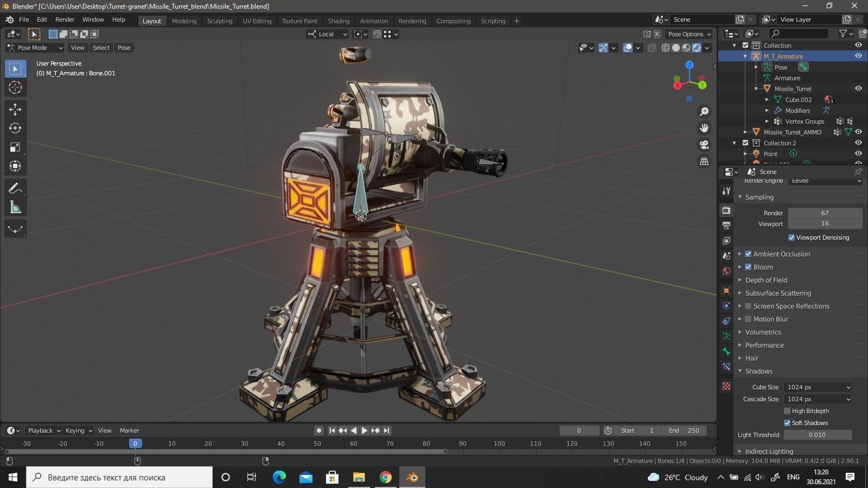868x488 pixels.
Task: Switch to the Shading workspace tab
Action: 339,21
